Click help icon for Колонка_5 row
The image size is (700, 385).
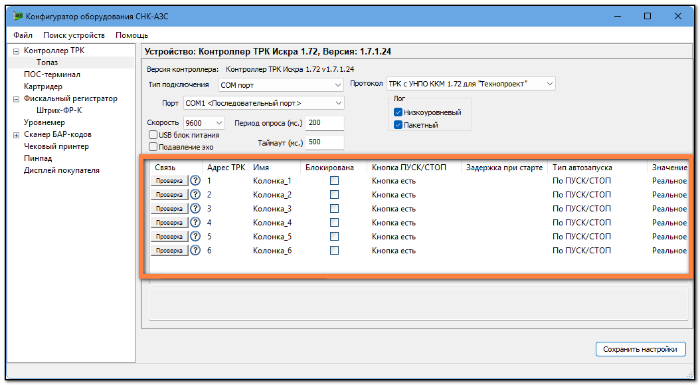click(195, 236)
